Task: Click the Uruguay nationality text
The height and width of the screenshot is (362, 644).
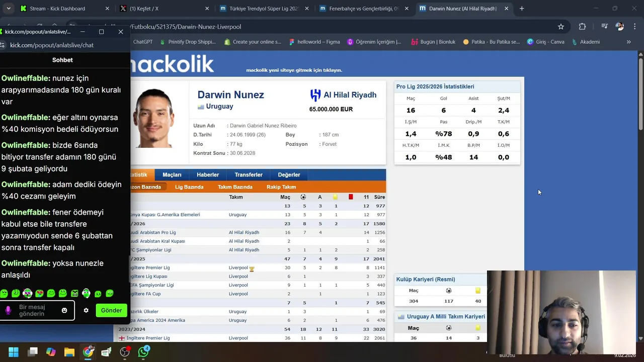Action: [219, 107]
